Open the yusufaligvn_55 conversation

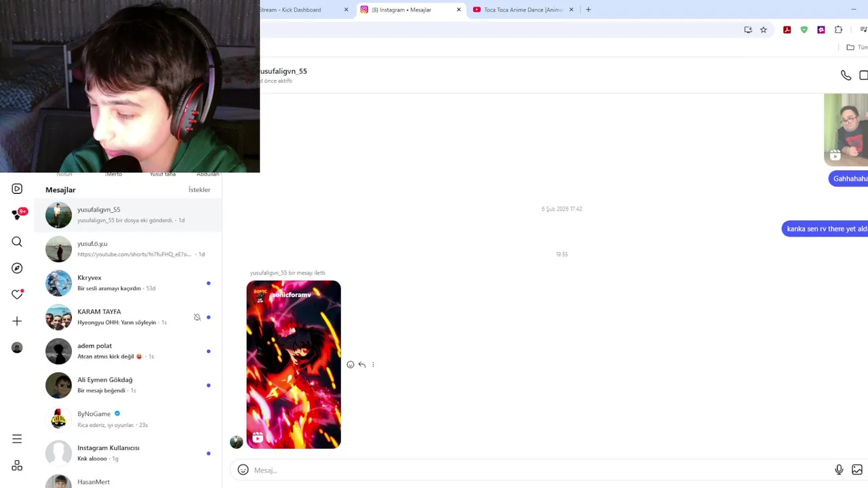(x=128, y=215)
